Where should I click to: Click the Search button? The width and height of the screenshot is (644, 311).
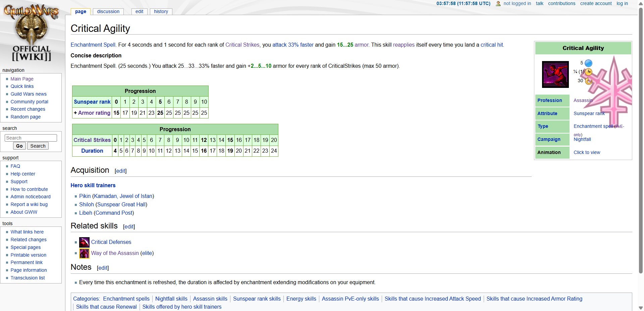(x=38, y=146)
